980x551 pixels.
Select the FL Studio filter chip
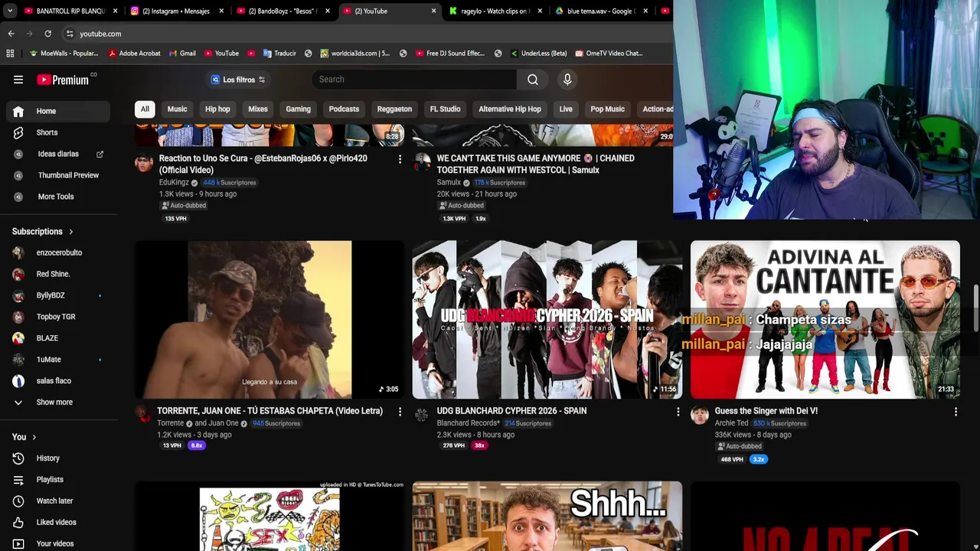coord(445,109)
